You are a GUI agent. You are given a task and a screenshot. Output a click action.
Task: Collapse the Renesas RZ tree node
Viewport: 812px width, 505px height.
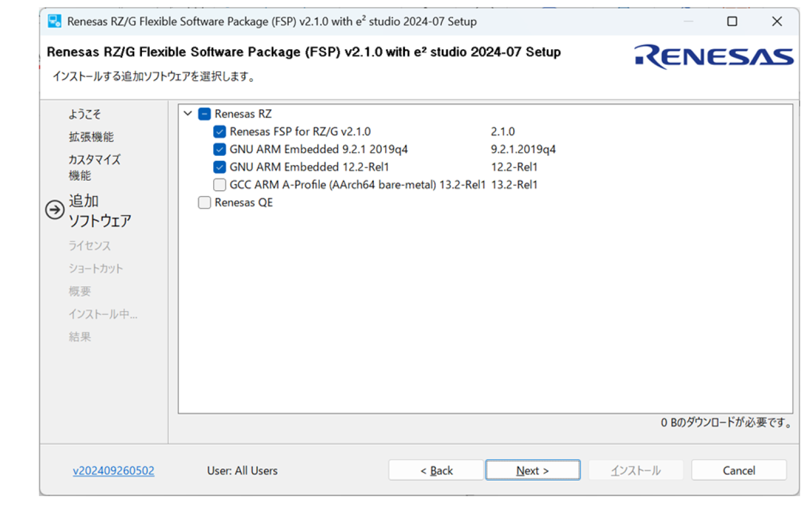point(188,114)
